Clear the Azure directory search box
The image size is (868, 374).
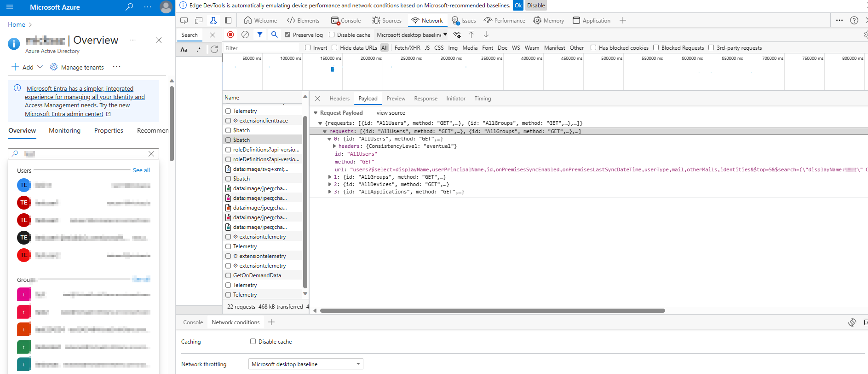click(151, 154)
